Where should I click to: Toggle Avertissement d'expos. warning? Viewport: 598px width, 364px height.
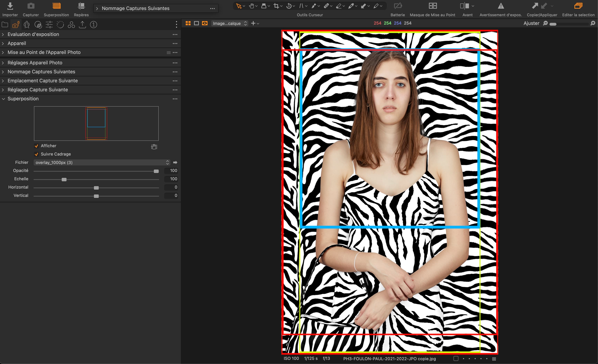pyautogui.click(x=501, y=6)
